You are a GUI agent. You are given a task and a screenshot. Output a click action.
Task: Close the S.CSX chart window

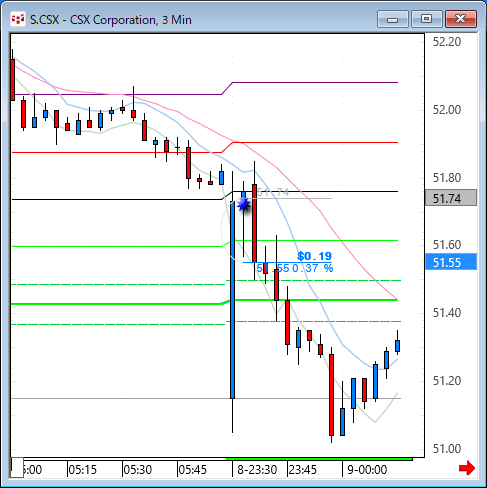[x=461, y=19]
